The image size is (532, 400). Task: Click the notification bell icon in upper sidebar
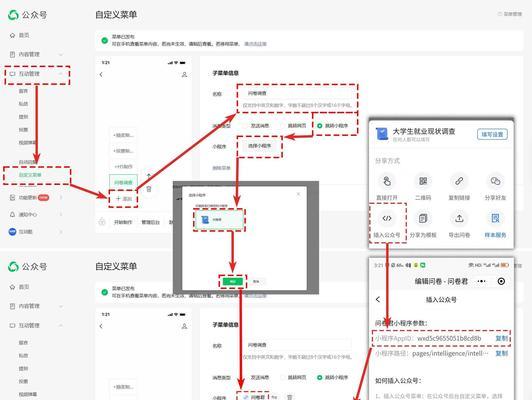[13, 214]
